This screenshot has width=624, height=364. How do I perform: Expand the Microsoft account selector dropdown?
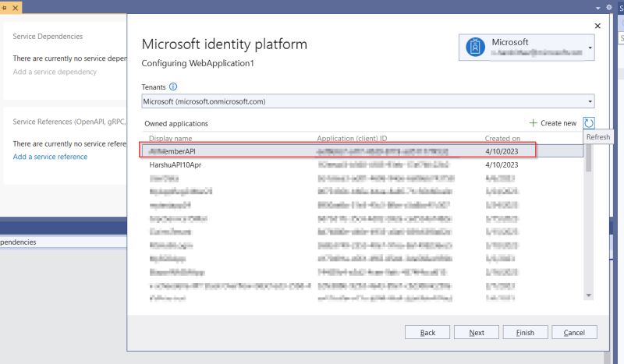coord(590,48)
